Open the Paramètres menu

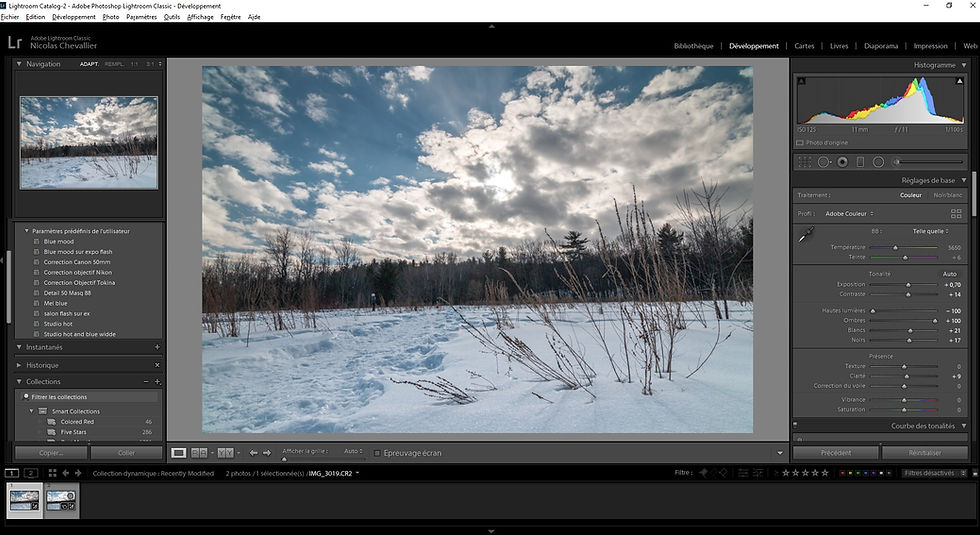141,17
